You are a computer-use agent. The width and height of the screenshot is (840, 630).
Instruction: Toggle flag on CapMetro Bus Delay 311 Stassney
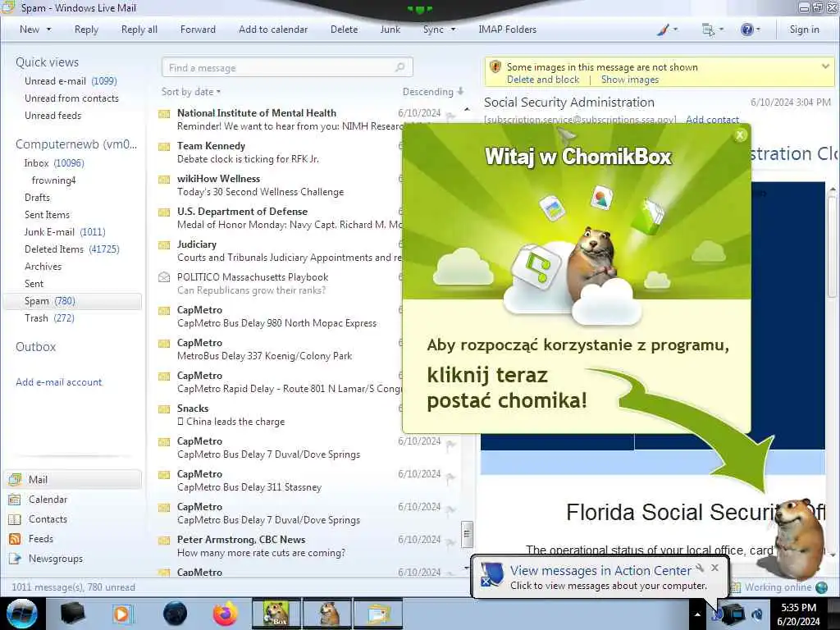pyautogui.click(x=450, y=476)
